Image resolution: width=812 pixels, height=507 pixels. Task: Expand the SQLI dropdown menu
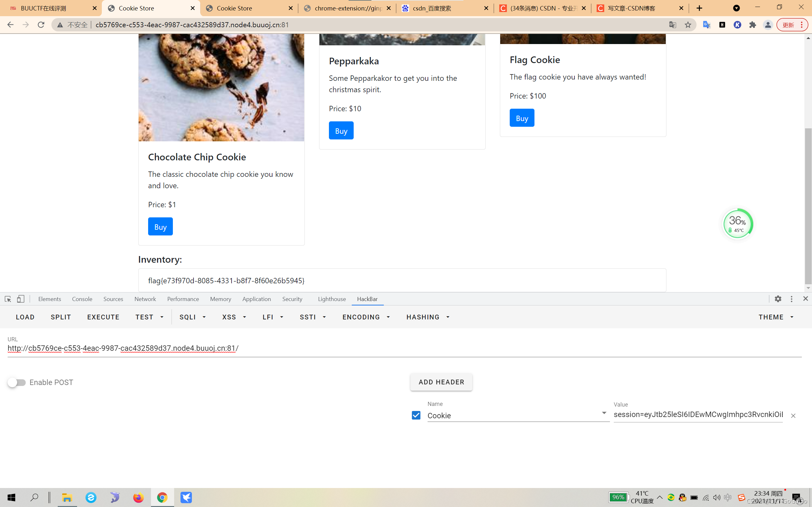pyautogui.click(x=193, y=317)
